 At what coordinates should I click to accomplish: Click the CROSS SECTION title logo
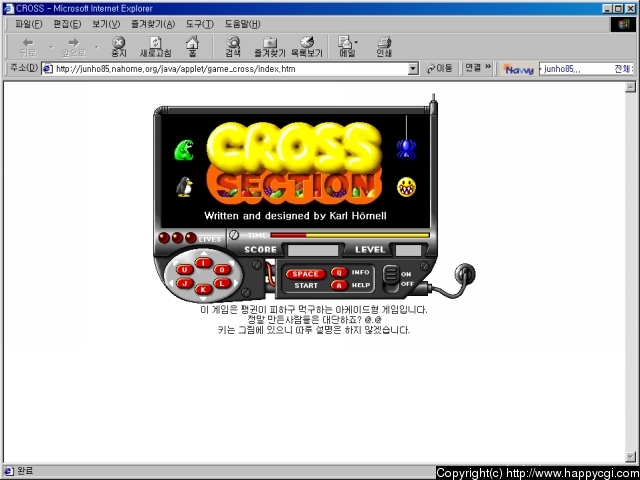[x=294, y=163]
